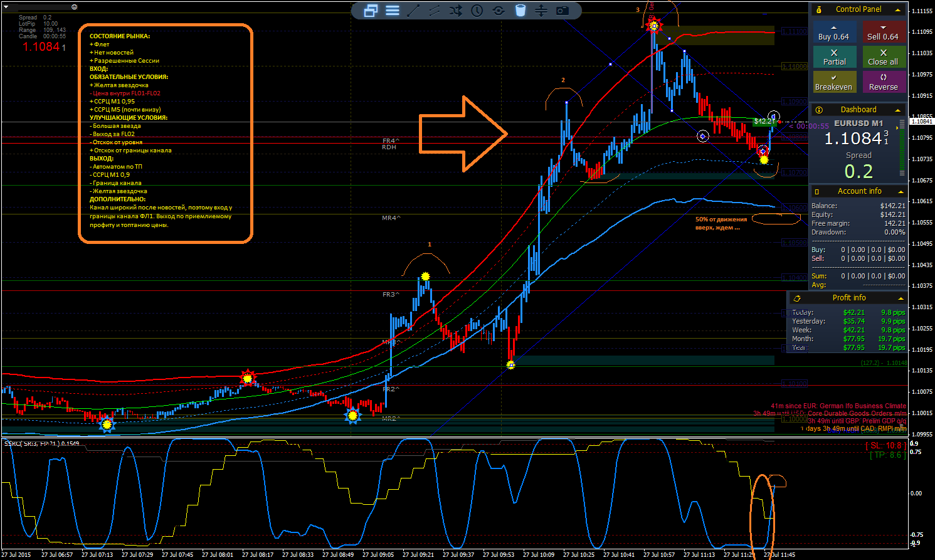Click the 50% retracement note text on chart

pos(721,223)
